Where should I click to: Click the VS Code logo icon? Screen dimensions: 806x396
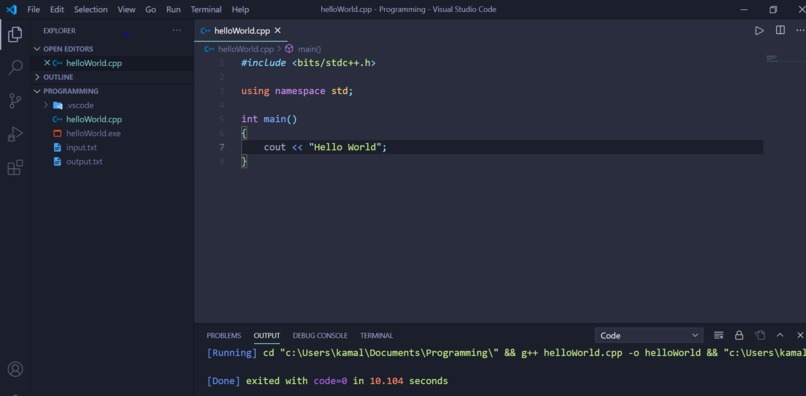click(11, 9)
